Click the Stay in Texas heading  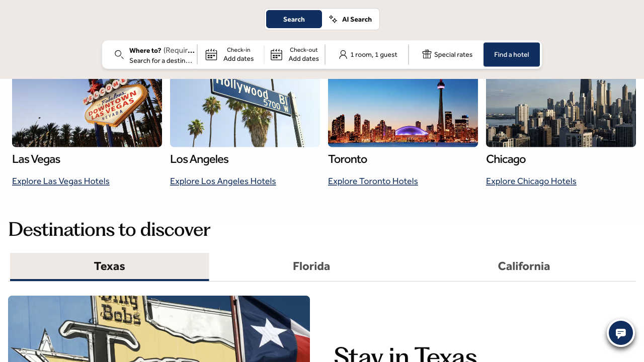point(406,353)
